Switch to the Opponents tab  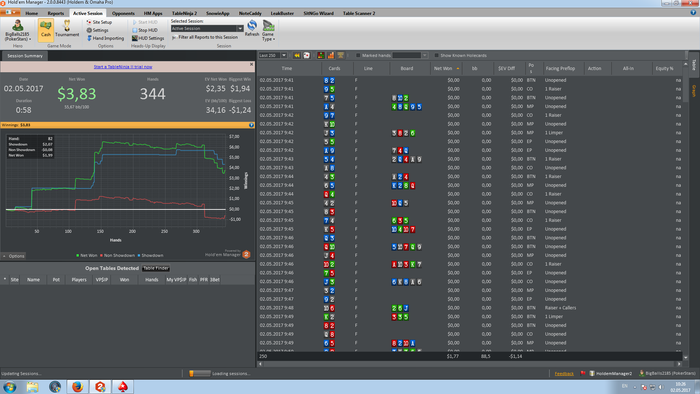(123, 13)
